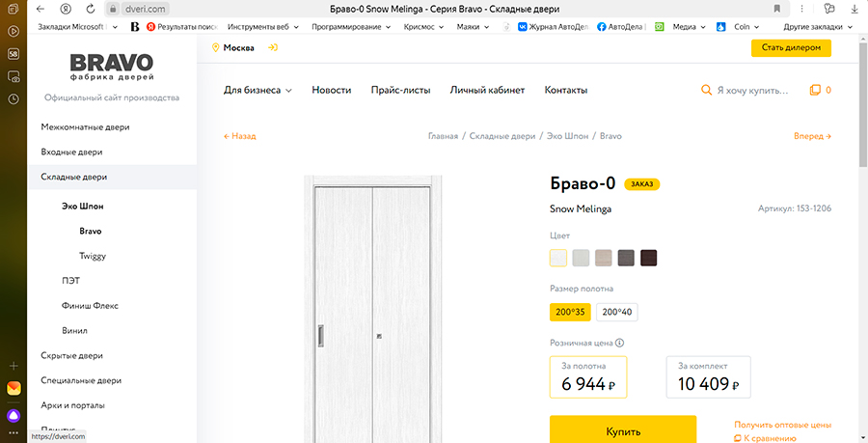Image resolution: width=868 pixels, height=443 pixels.
Task: Open the «Другие закладки» dropdown
Action: coord(816,27)
